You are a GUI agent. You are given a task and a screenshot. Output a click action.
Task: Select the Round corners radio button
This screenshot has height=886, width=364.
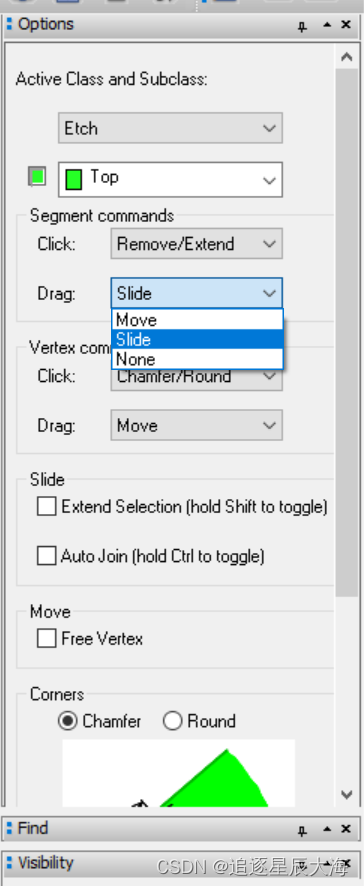click(x=172, y=721)
